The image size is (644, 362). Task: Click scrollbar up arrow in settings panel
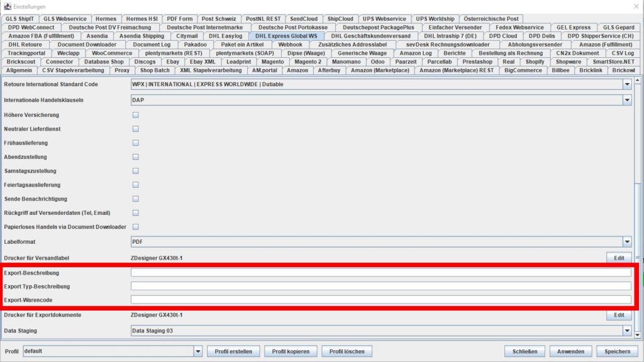click(638, 80)
